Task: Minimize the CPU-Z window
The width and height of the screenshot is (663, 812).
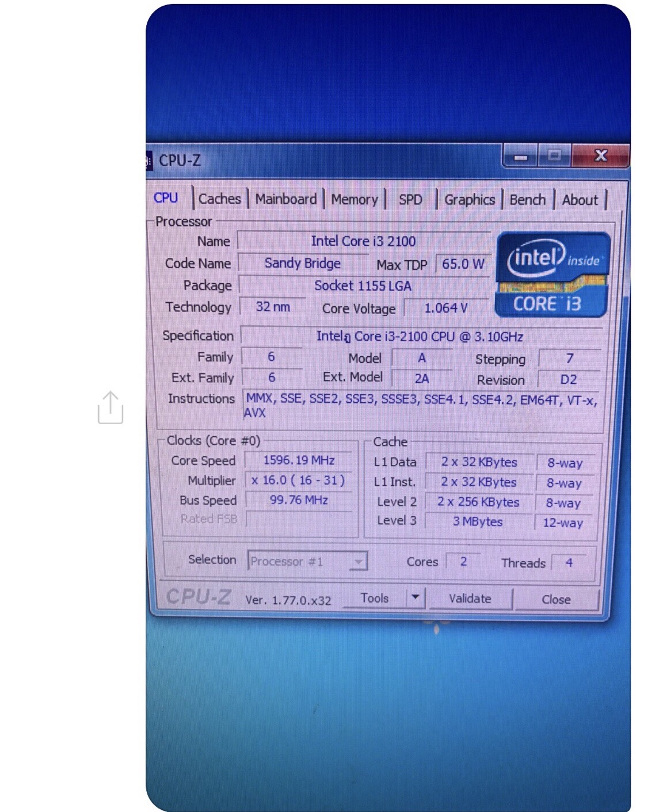Action: [521, 156]
